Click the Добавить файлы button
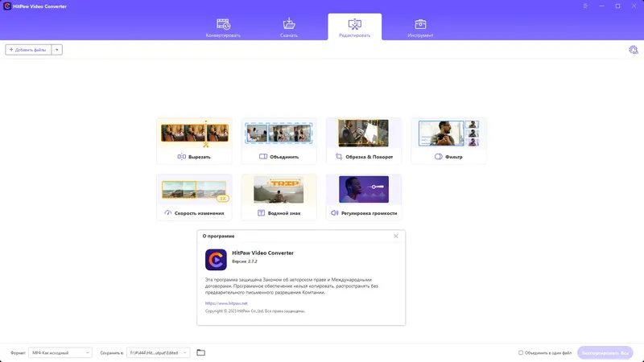 click(28, 50)
